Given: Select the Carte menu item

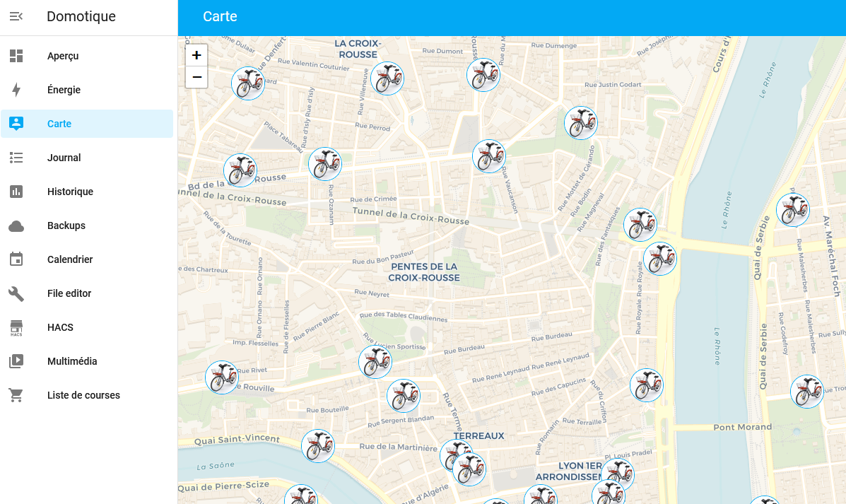Looking at the screenshot, I should pos(87,124).
